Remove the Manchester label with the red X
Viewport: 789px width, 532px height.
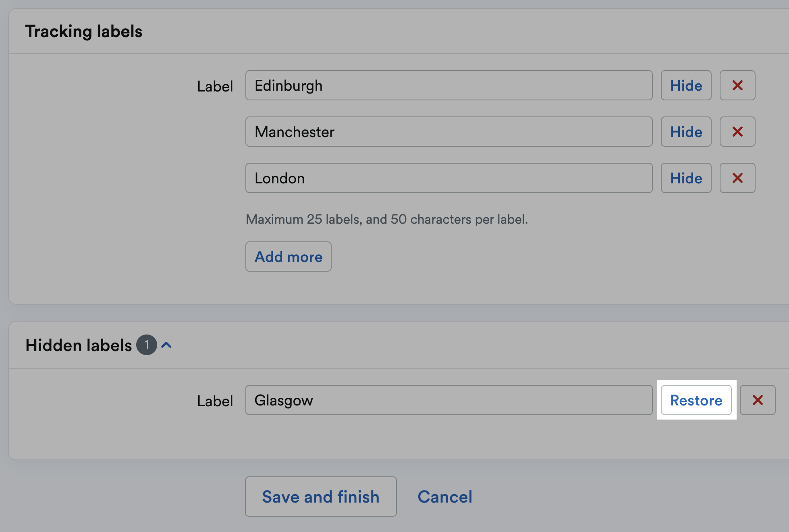coord(737,132)
